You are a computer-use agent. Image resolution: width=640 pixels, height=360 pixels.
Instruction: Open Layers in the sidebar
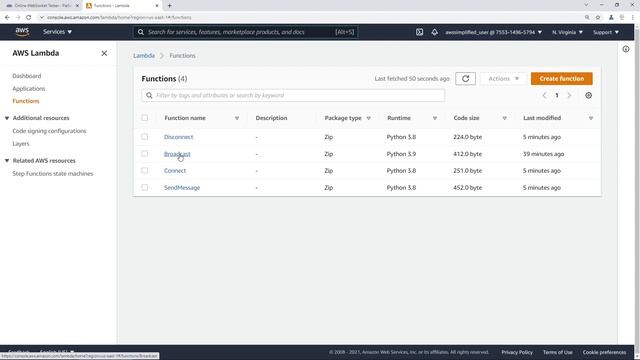[21, 144]
